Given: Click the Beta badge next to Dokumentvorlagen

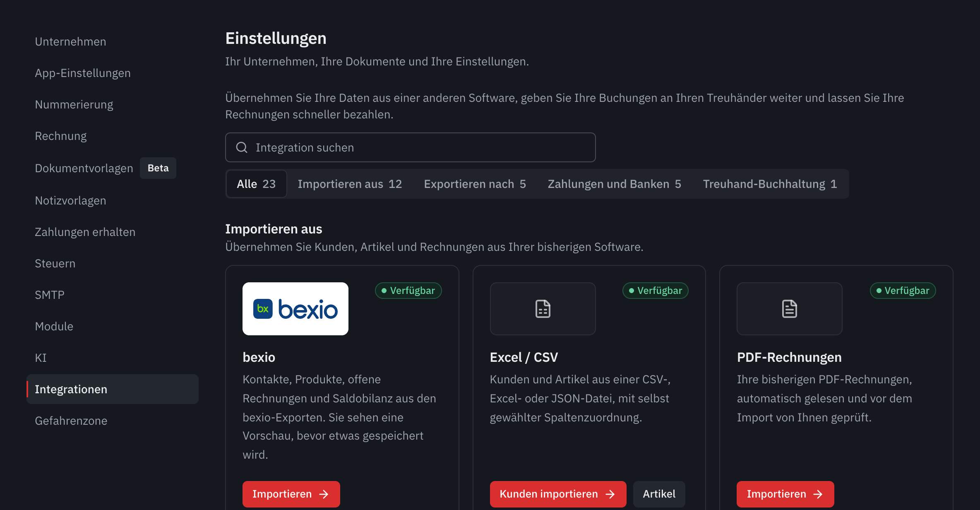Looking at the screenshot, I should (158, 168).
